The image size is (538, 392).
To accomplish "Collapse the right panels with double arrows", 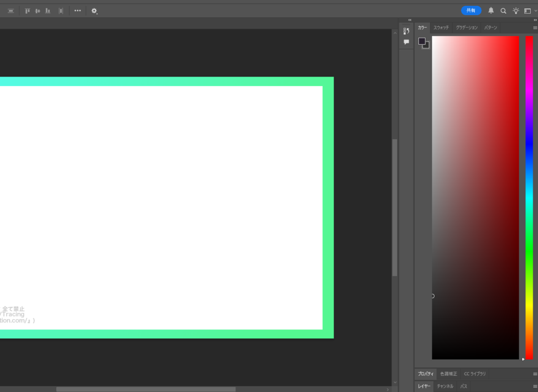I will tap(535, 20).
